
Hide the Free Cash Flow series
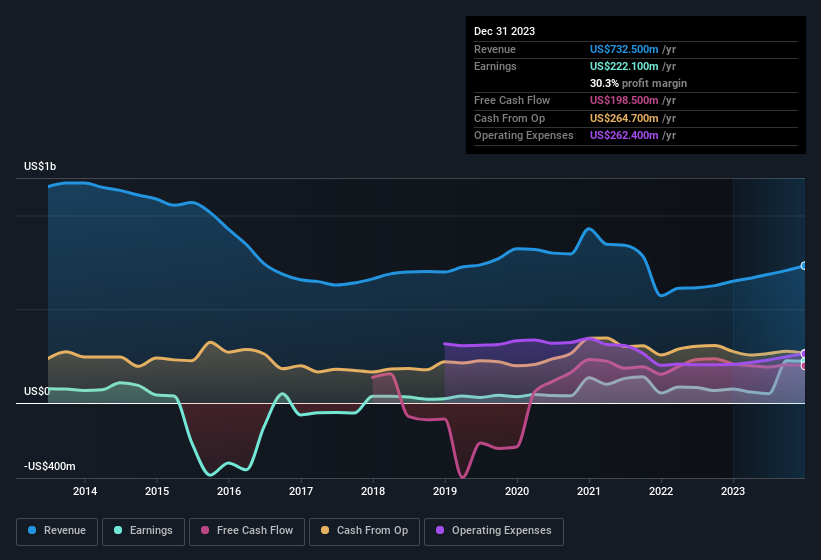[x=246, y=530]
